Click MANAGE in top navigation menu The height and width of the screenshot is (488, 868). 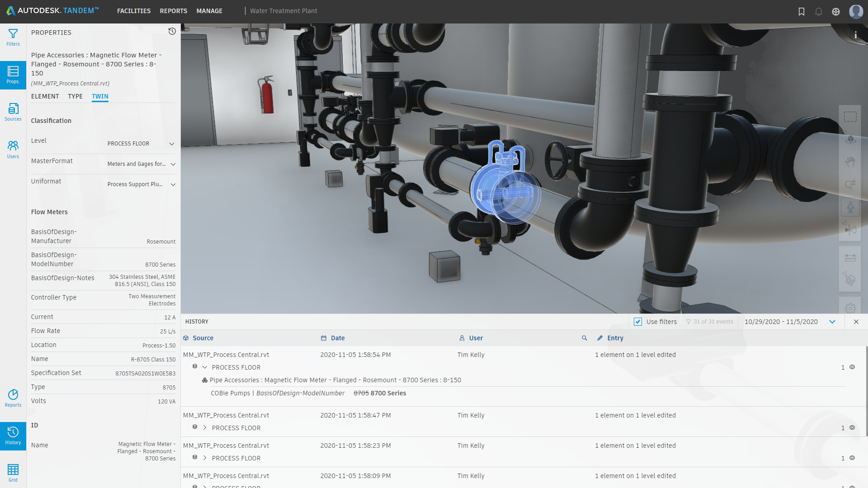click(x=210, y=11)
